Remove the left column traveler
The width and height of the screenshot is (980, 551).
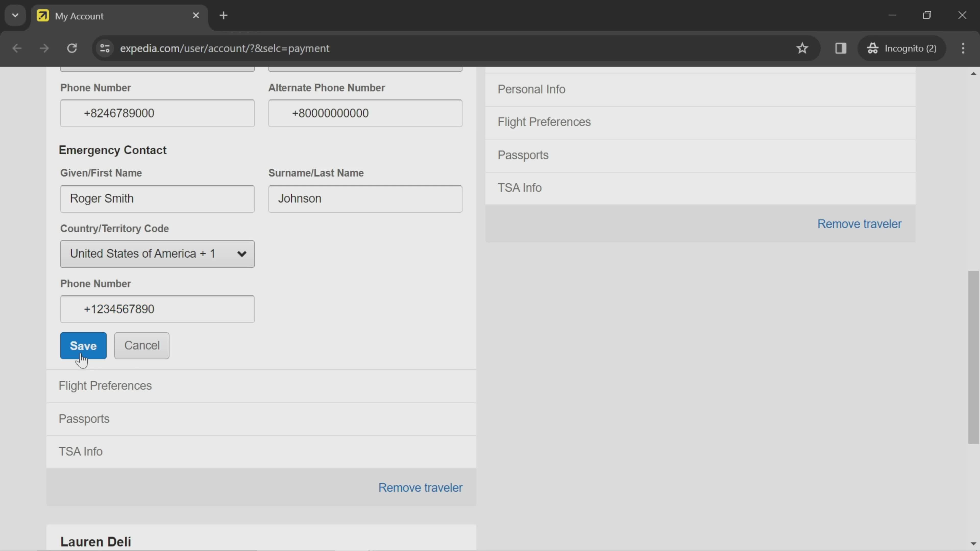420,488
